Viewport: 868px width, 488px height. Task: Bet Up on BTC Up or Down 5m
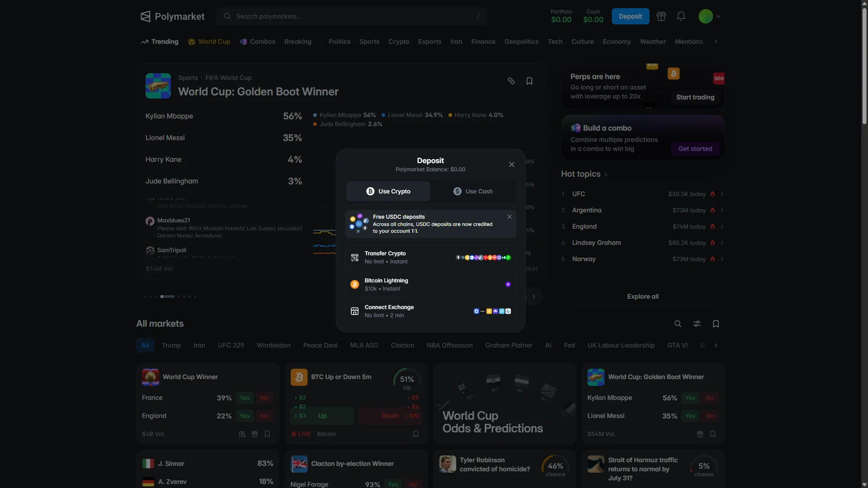pyautogui.click(x=322, y=416)
